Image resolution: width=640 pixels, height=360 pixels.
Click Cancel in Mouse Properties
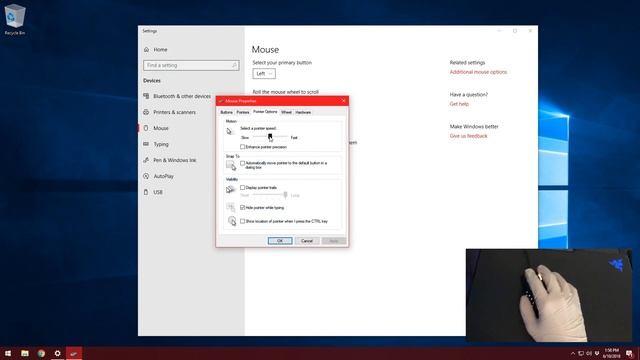point(307,241)
